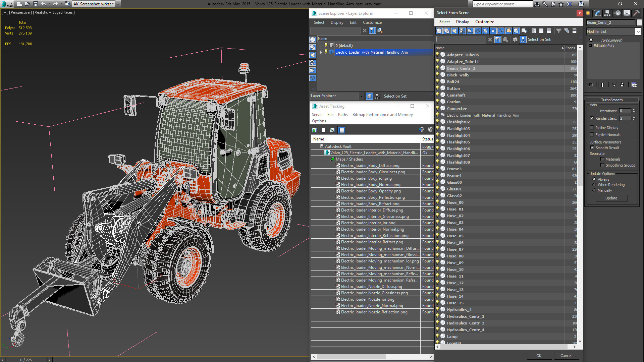Click the Asset Tracking horizontal scrollbar
This screenshot has height=362, width=644.
point(372,357)
